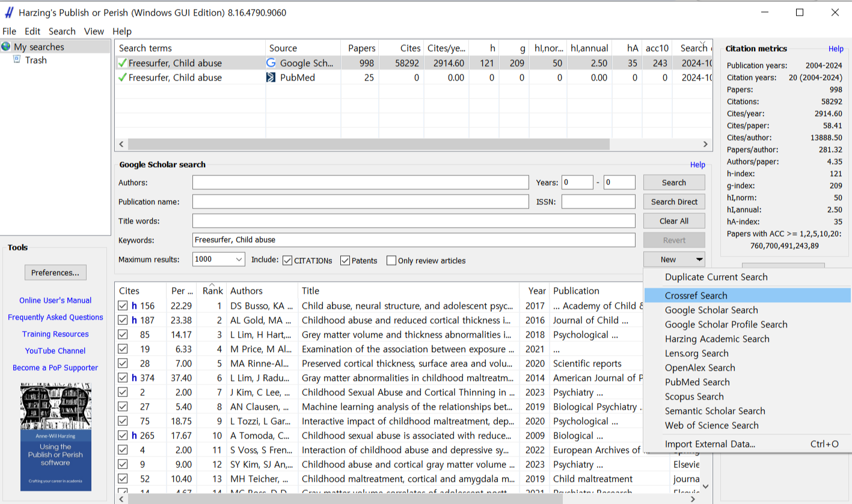Pick Web of Science Search entry

click(x=747, y=425)
